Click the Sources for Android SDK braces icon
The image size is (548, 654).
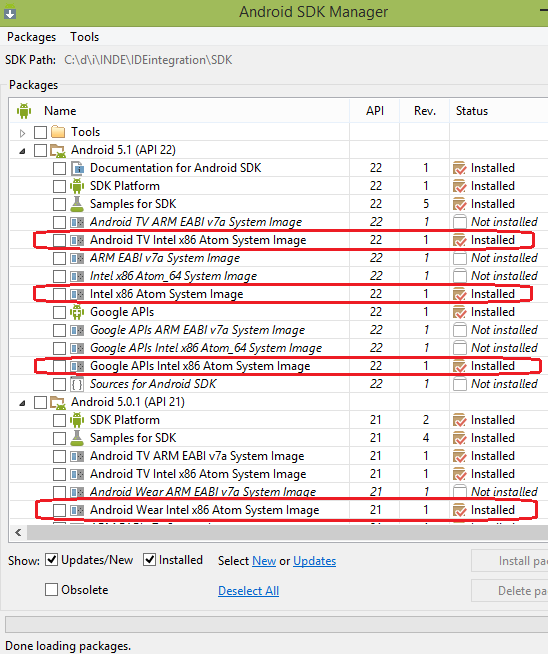coord(77,384)
